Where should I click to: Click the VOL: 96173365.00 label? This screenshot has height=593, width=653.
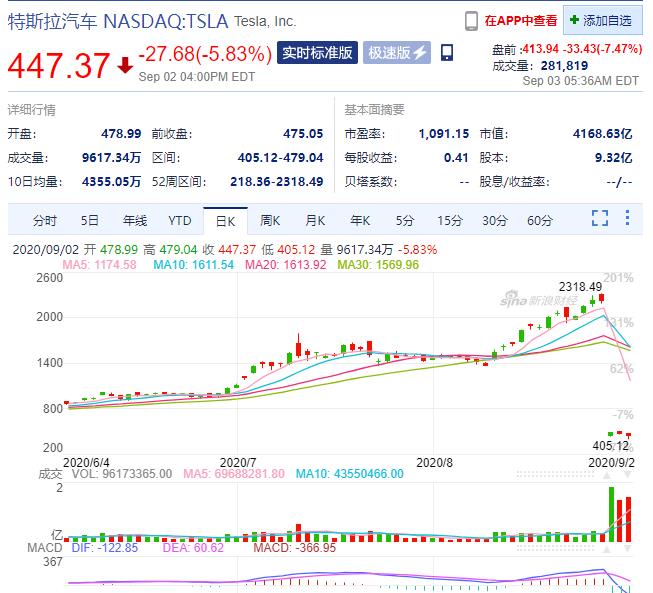[122, 473]
